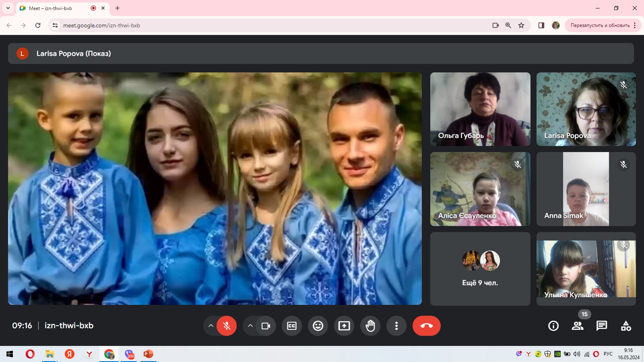Click the 'Перезапустить и обновить' button
The image size is (644, 362).
point(600,25)
